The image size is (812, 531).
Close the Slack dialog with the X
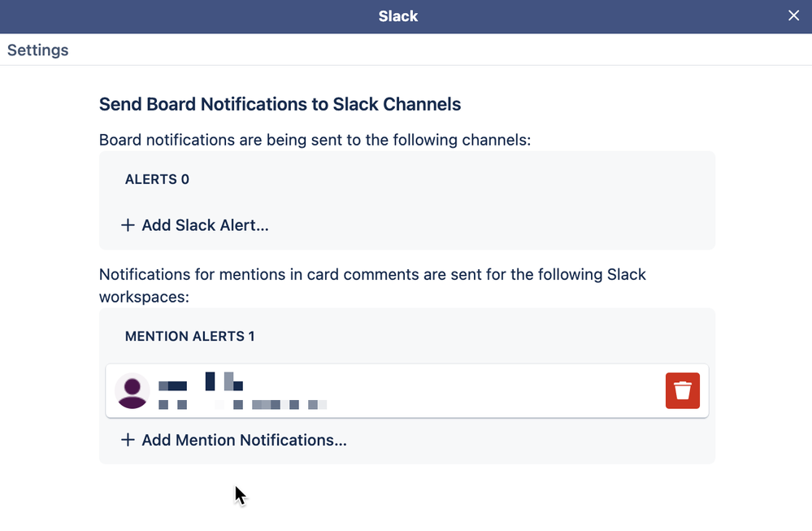[793, 15]
